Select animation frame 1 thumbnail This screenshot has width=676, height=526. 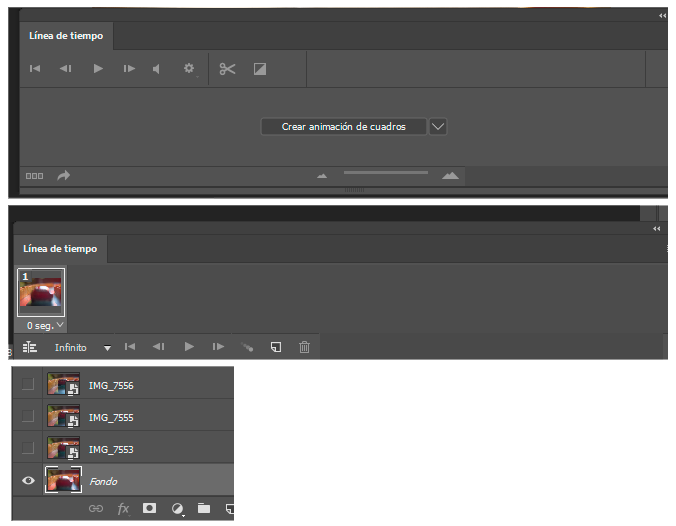click(41, 292)
